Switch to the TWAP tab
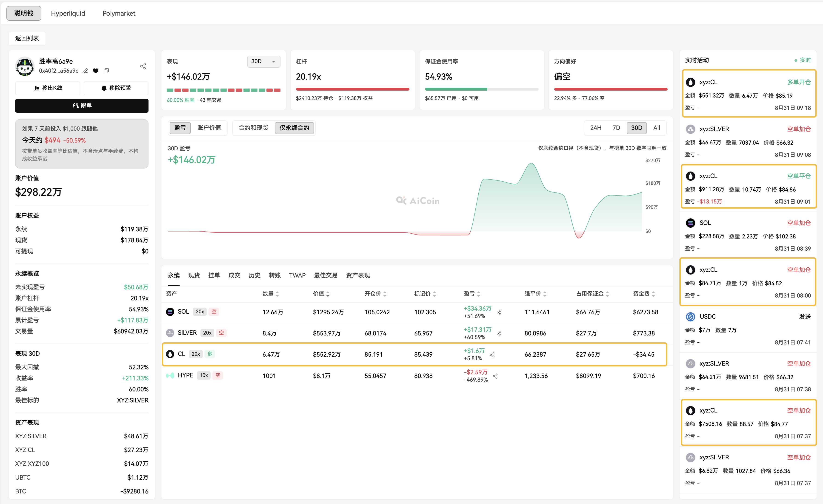 [x=297, y=275]
